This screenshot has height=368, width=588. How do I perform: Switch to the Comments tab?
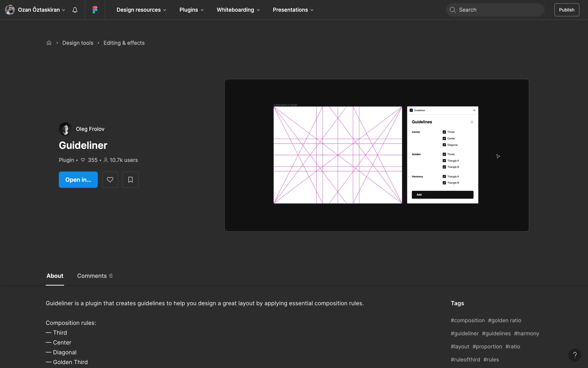click(x=95, y=276)
